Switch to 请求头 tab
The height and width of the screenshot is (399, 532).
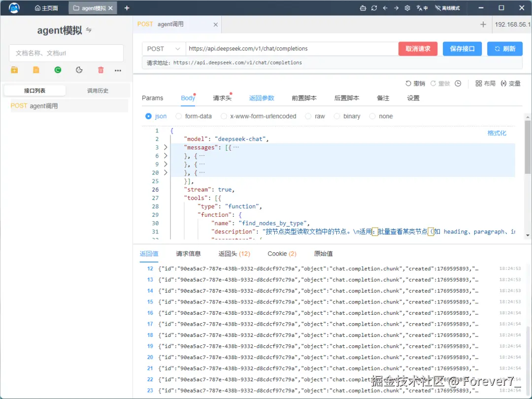(x=222, y=98)
